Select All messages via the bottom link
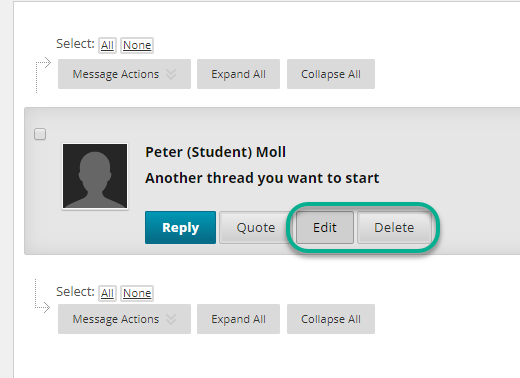520x378 pixels. pyautogui.click(x=107, y=293)
